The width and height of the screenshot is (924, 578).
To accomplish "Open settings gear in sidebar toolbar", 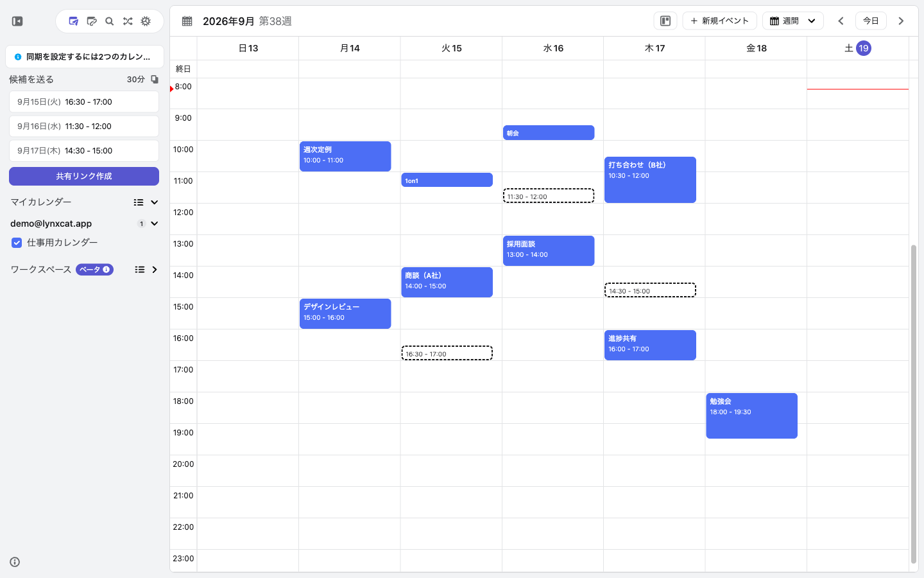I will (146, 21).
